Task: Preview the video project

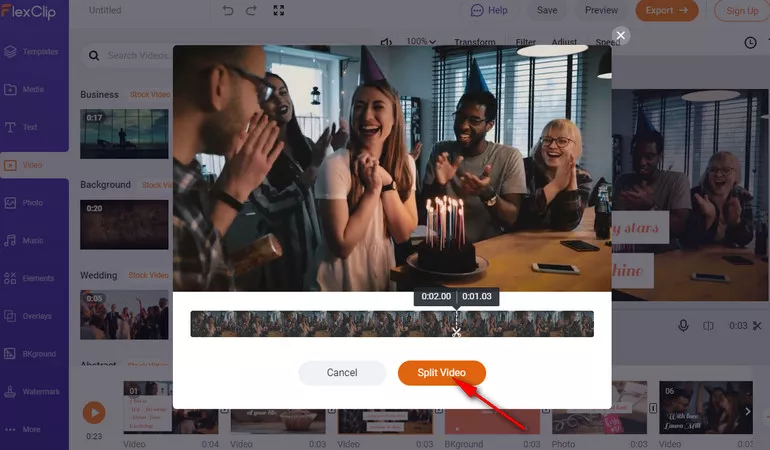Action: [x=601, y=10]
